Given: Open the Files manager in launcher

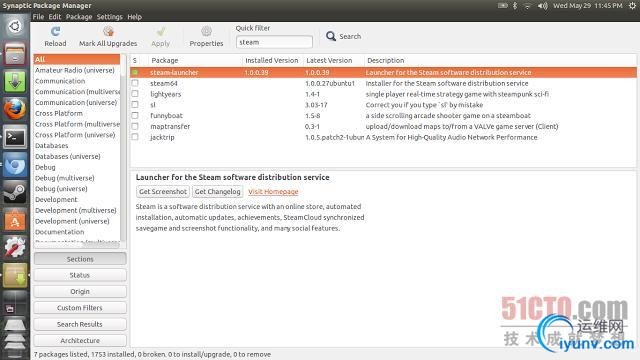Looking at the screenshot, I should pos(15,54).
